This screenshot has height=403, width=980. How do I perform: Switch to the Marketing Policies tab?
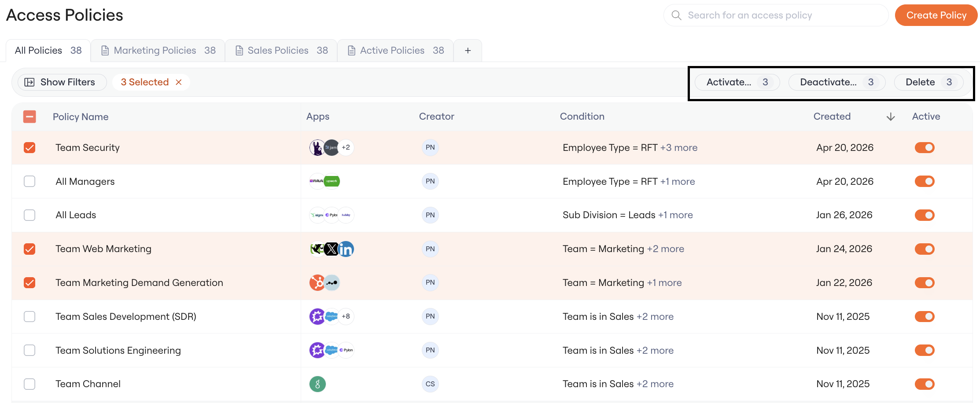158,51
